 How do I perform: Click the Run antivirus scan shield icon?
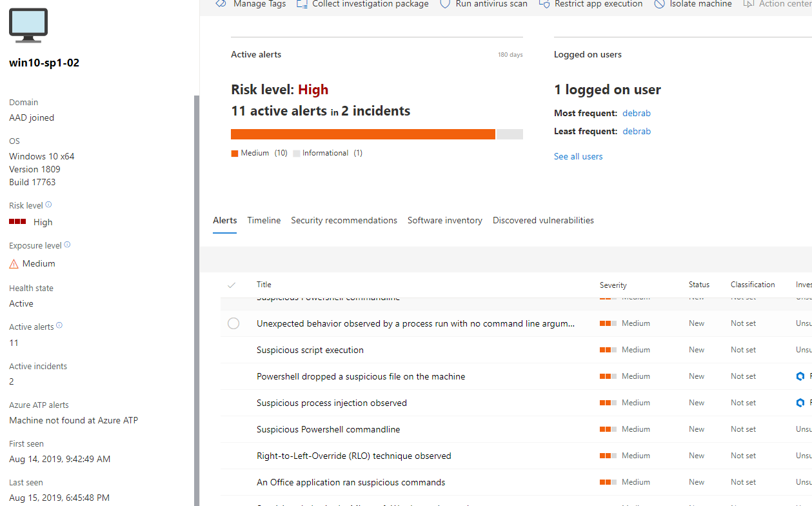[445, 4]
